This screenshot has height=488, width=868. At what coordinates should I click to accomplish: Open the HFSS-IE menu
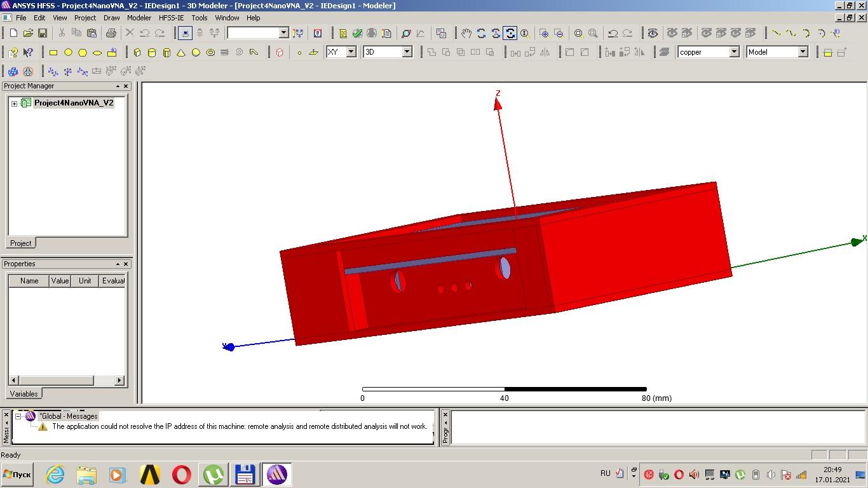coord(171,18)
